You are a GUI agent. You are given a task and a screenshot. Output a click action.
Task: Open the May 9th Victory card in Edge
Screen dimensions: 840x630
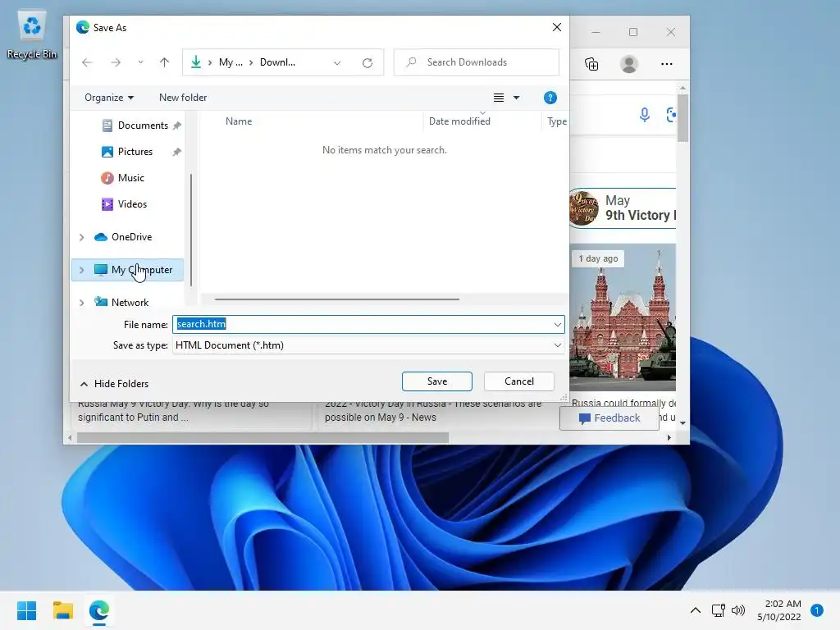[x=623, y=208]
